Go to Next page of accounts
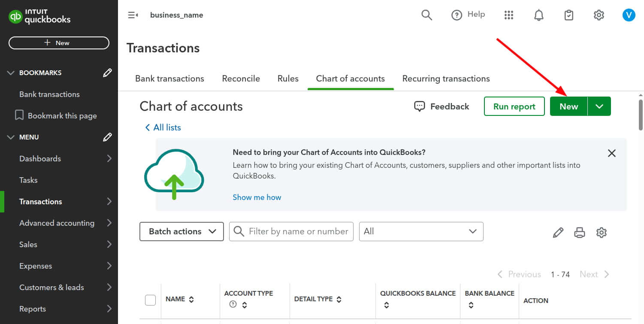 pyautogui.click(x=594, y=274)
